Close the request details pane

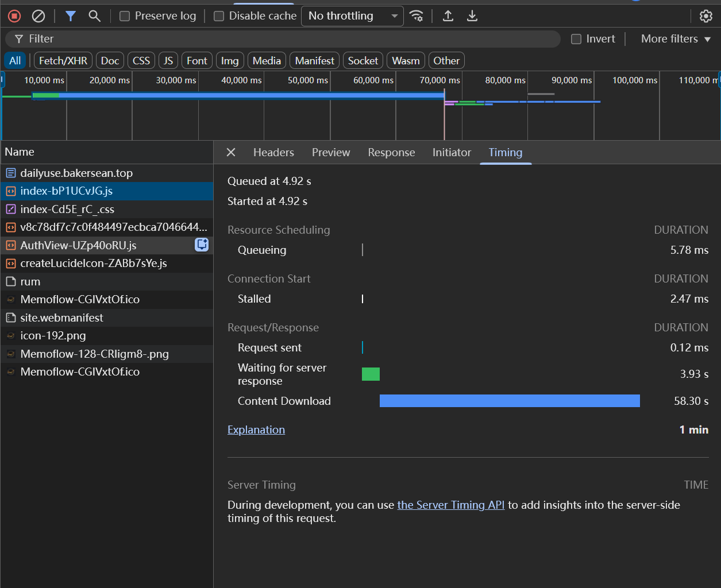231,152
